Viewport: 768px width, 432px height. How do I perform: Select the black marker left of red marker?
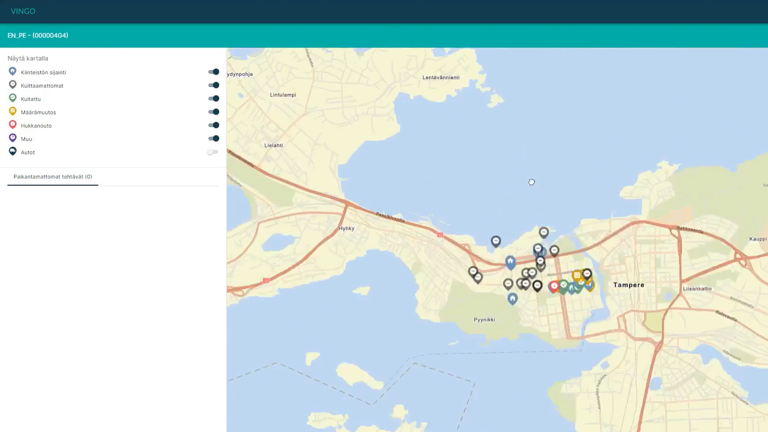coord(537,285)
